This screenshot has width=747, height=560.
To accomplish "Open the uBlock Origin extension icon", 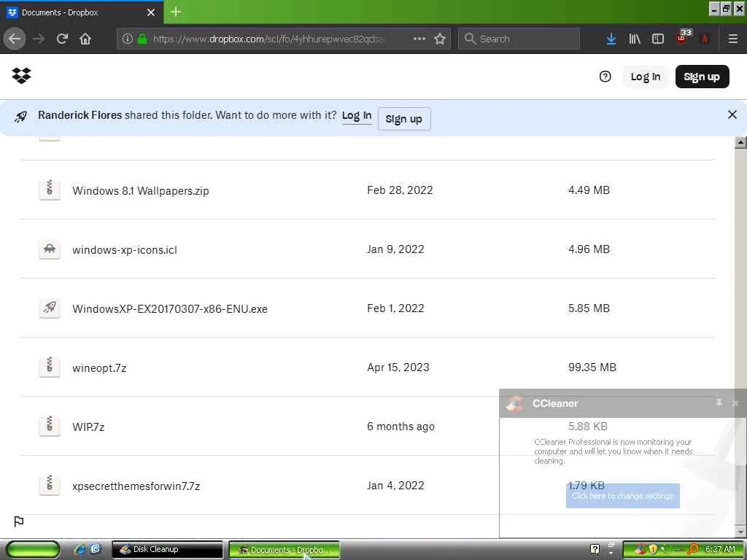I will (x=682, y=38).
